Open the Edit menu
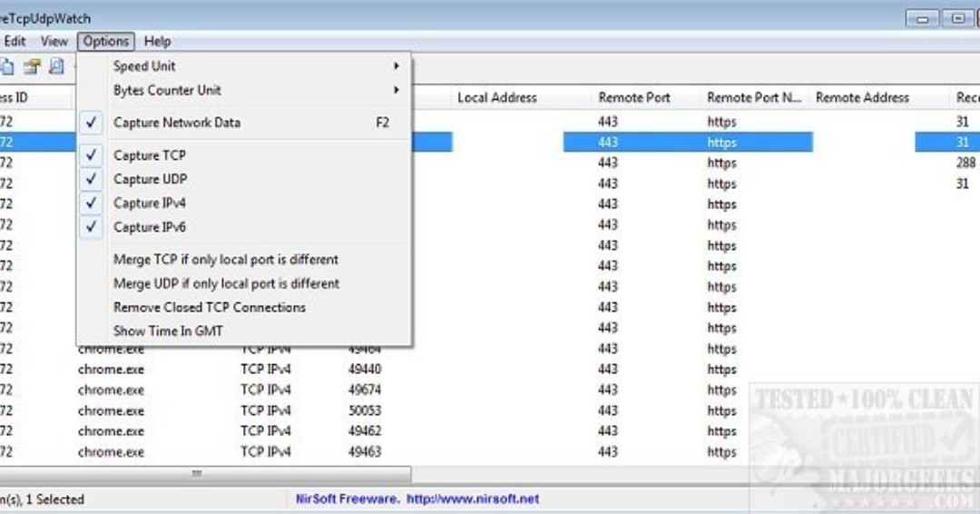 tap(15, 41)
